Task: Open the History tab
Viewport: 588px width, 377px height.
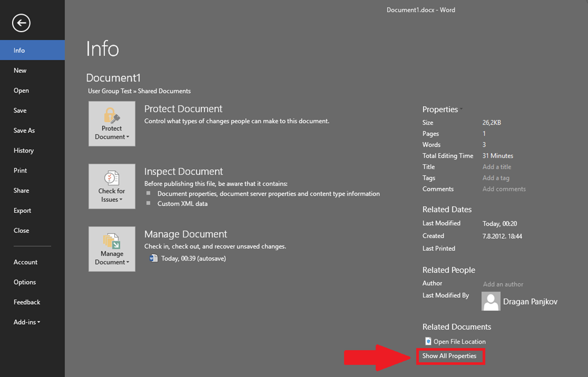Action: coord(32,150)
